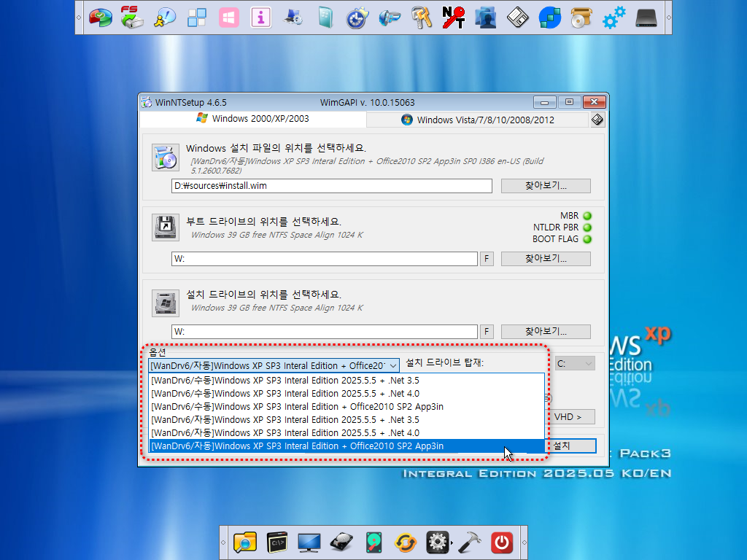Screen dimensions: 747x560
Task: Open the blue monitor display icon
Action: tap(309, 542)
